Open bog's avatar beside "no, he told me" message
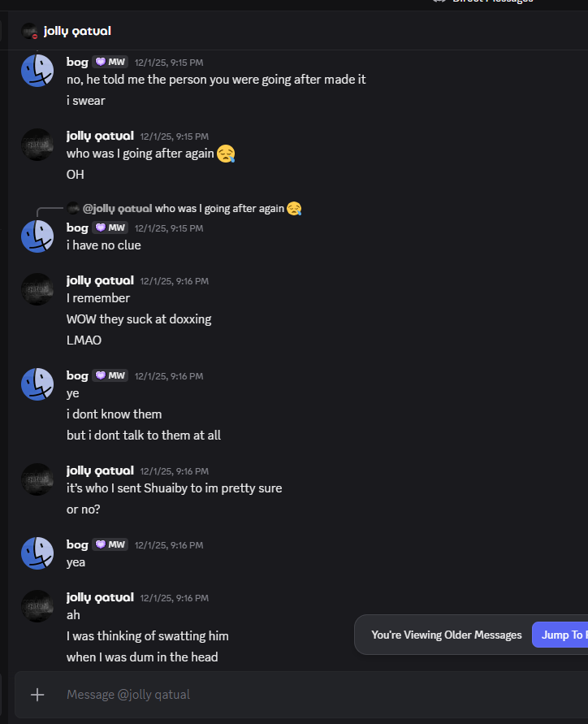Image resolution: width=588 pixels, height=724 pixels. click(x=37, y=71)
